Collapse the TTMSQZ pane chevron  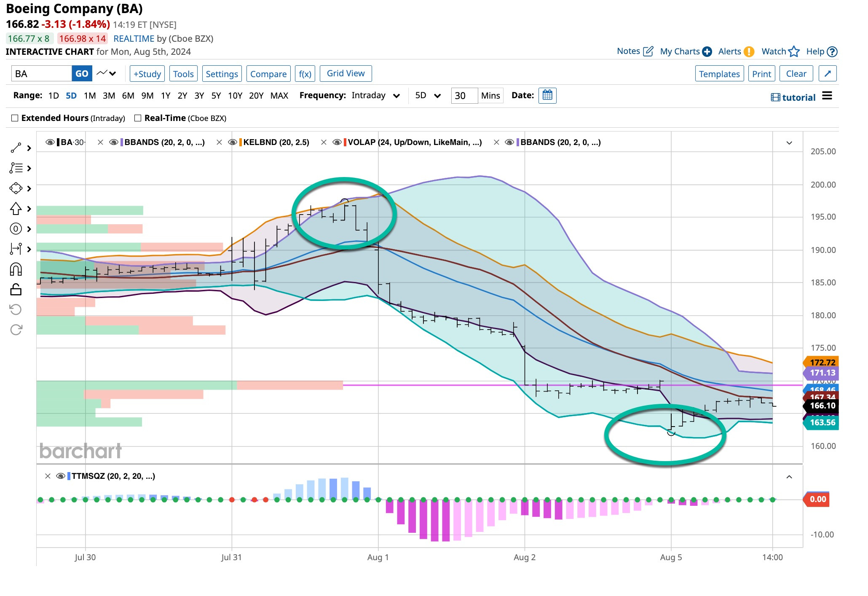pos(789,477)
